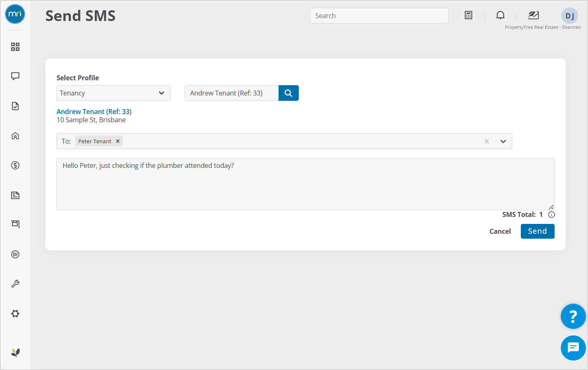
Task: Open the tasks checklist document sidebar icon
Action: coord(15,106)
